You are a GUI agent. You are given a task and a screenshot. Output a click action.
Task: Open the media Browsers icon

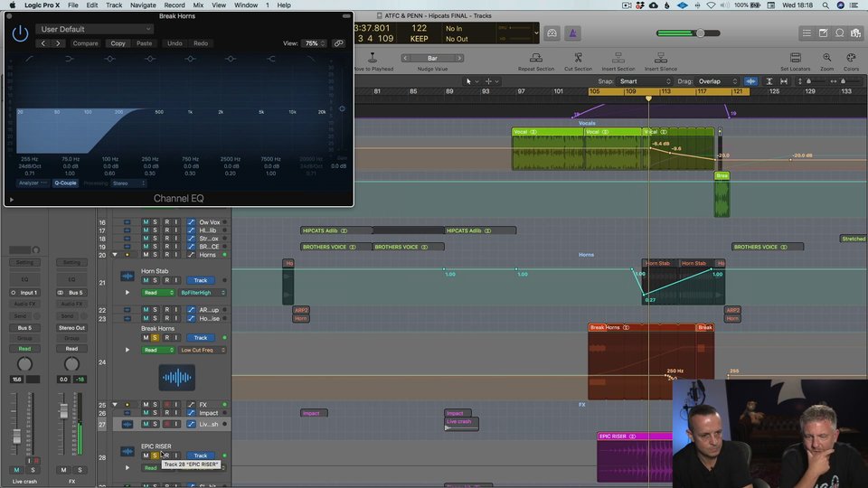856,33
